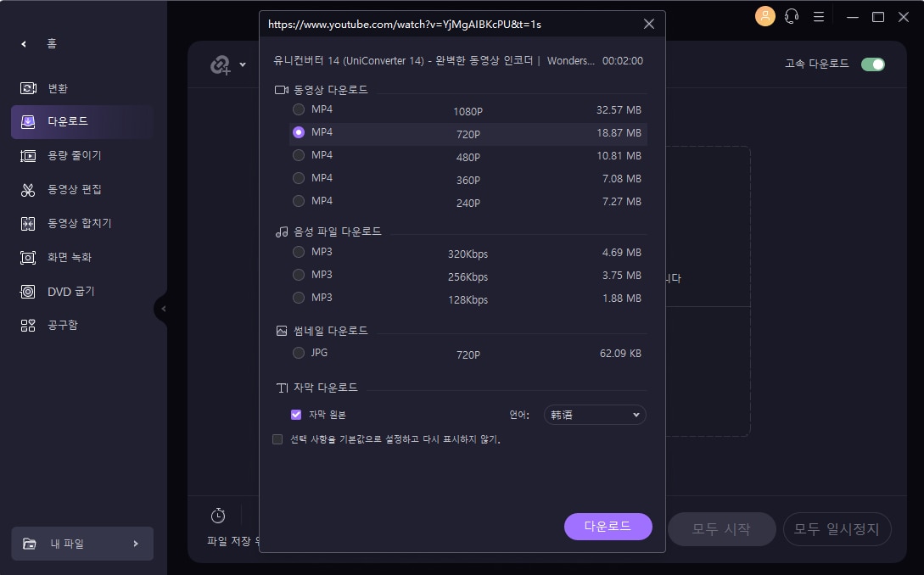Check the set-as-default don't show again checkbox
The image size is (924, 575).
tap(277, 439)
